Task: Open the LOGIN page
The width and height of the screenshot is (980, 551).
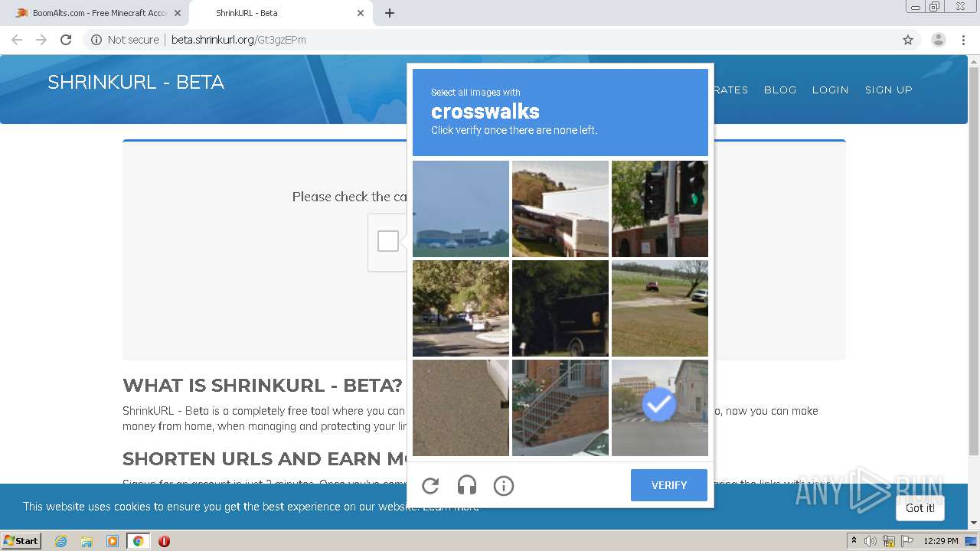Action: tap(830, 90)
